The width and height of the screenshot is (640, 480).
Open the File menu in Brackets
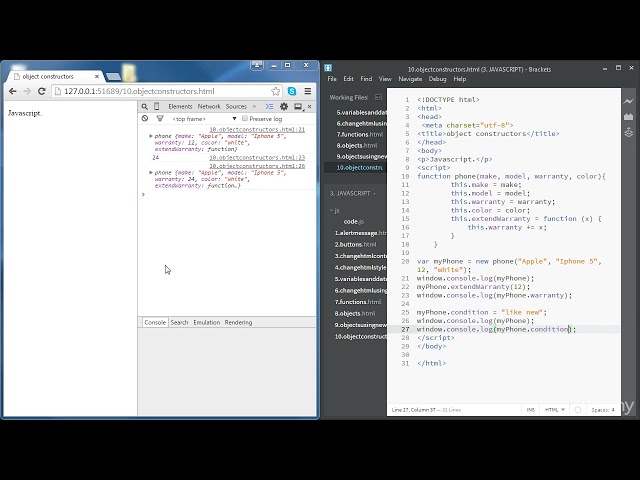(332, 79)
